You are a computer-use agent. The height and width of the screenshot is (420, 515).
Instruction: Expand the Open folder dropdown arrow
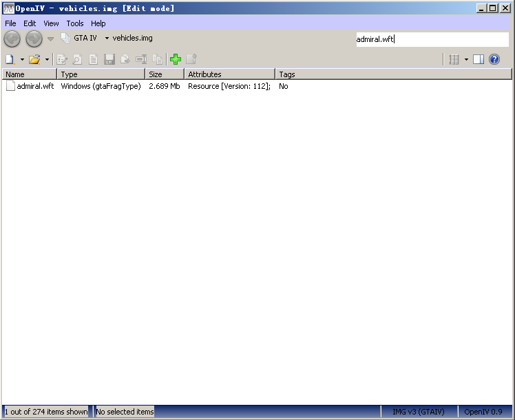pos(47,59)
